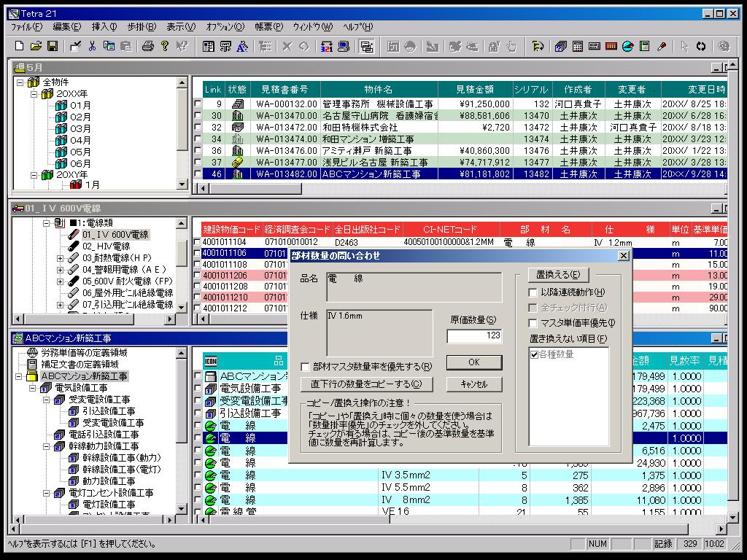
Task: Click the Save floppy disk icon
Action: point(53,46)
